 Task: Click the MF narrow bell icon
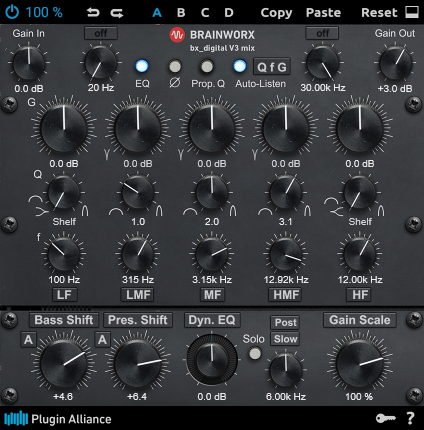point(233,210)
